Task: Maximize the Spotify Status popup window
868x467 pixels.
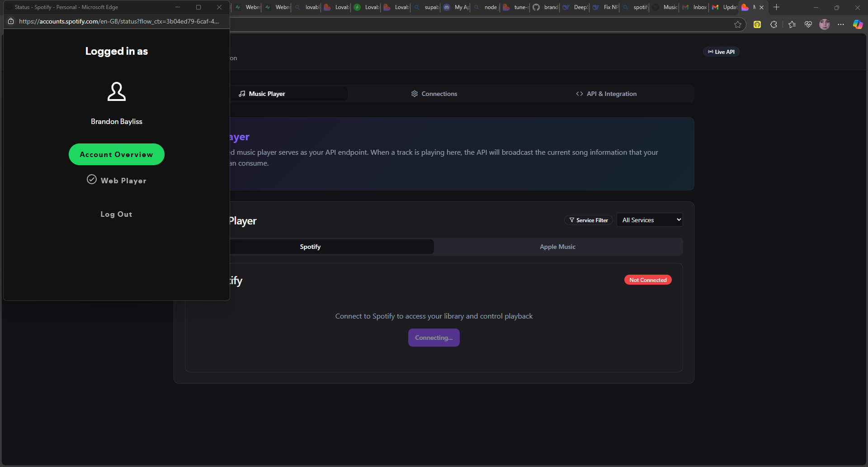Action: pos(198,7)
